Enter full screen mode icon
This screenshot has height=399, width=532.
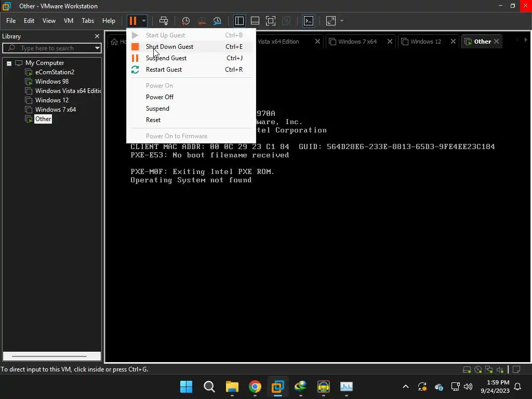270,21
